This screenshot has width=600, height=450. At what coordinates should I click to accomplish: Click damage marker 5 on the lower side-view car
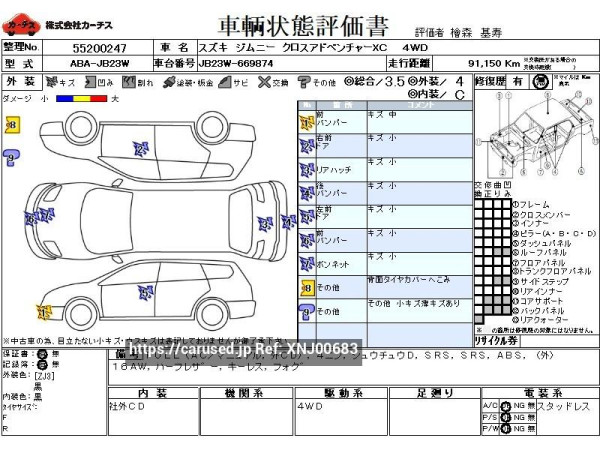pos(145,291)
